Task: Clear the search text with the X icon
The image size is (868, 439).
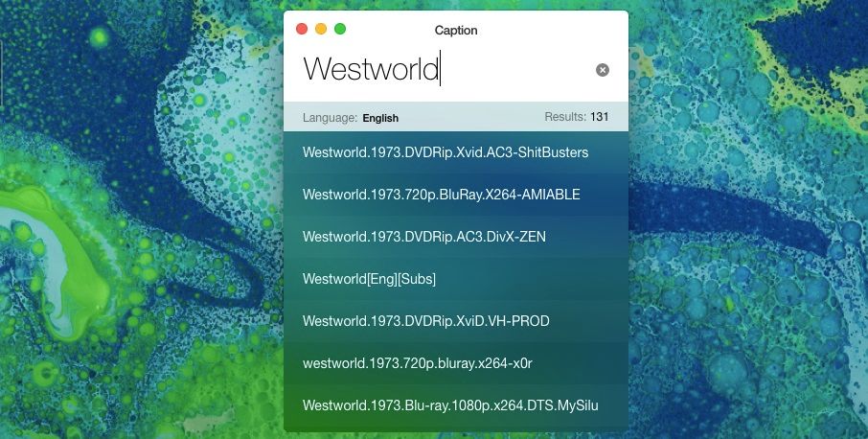Action: pos(602,70)
